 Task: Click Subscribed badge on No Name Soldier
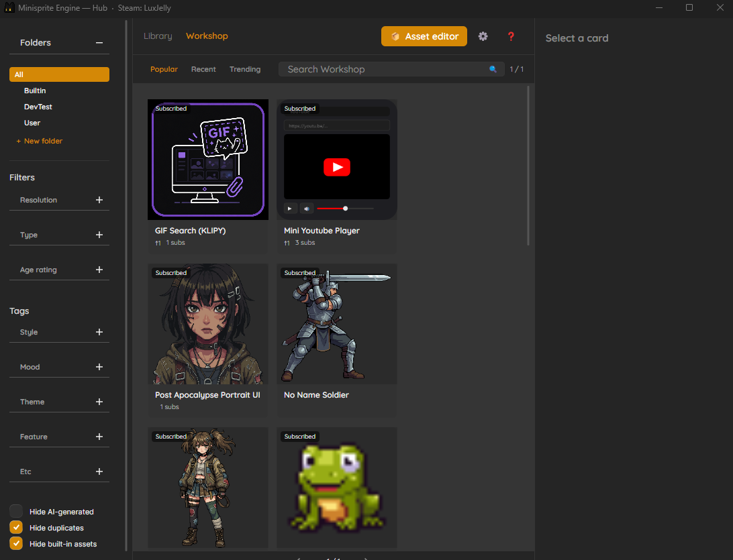coord(299,273)
